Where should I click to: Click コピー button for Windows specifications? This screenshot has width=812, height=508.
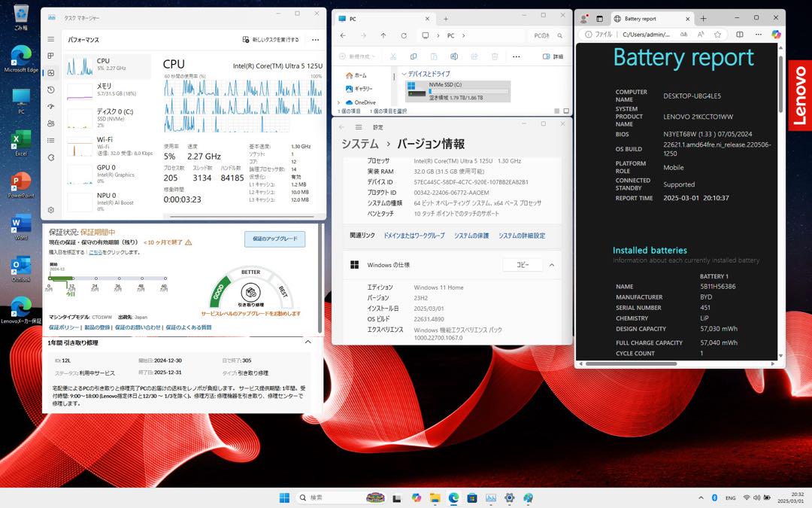pyautogui.click(x=523, y=265)
